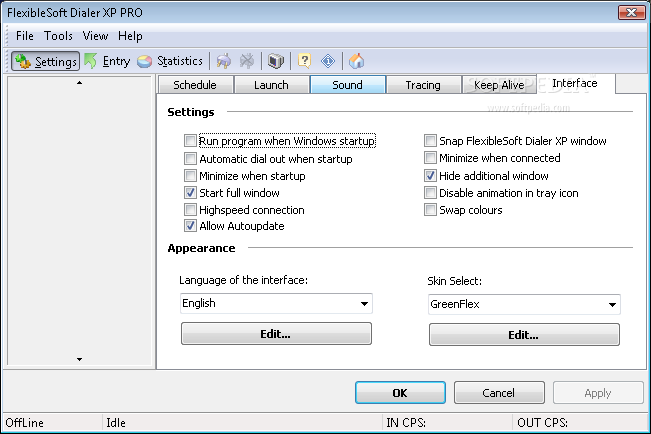Open the interface language dropdown
The height and width of the screenshot is (434, 651).
point(276,303)
